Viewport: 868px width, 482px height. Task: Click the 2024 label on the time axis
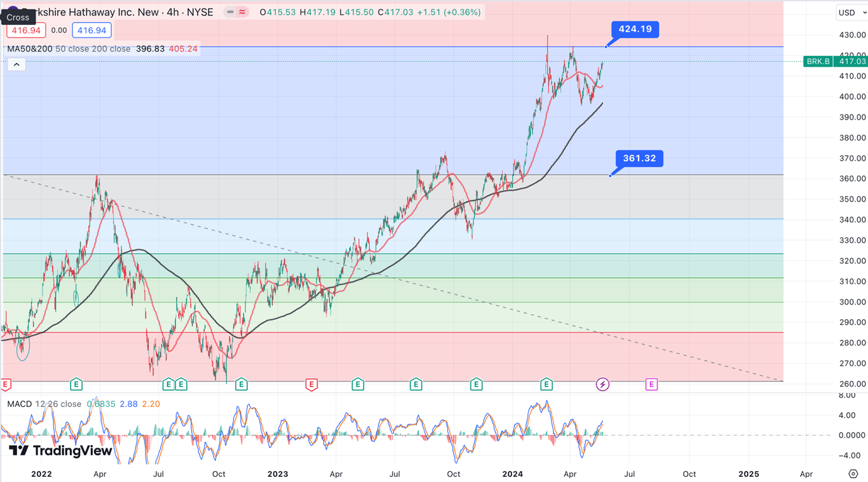[x=513, y=474]
